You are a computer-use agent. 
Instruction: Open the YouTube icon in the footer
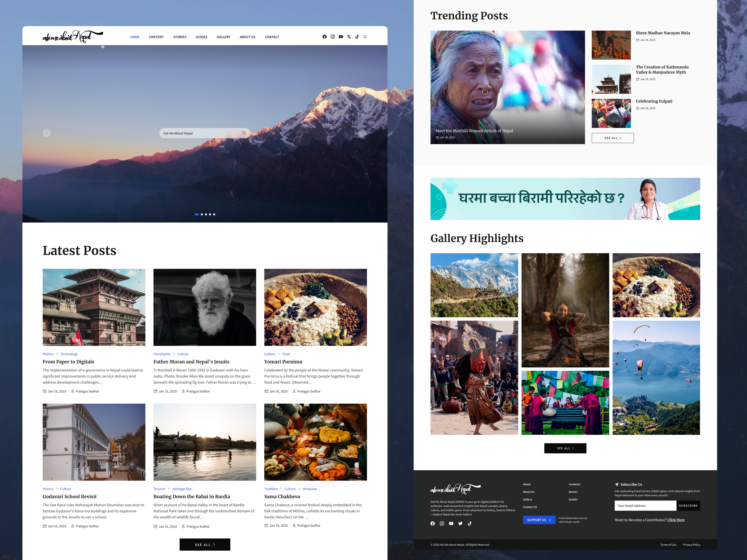tap(451, 523)
